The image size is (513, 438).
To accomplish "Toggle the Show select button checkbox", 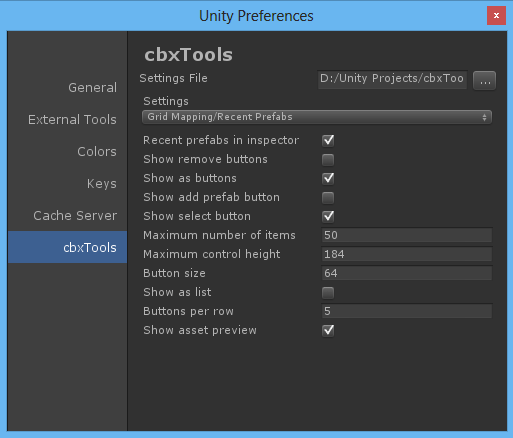I will click(x=328, y=216).
